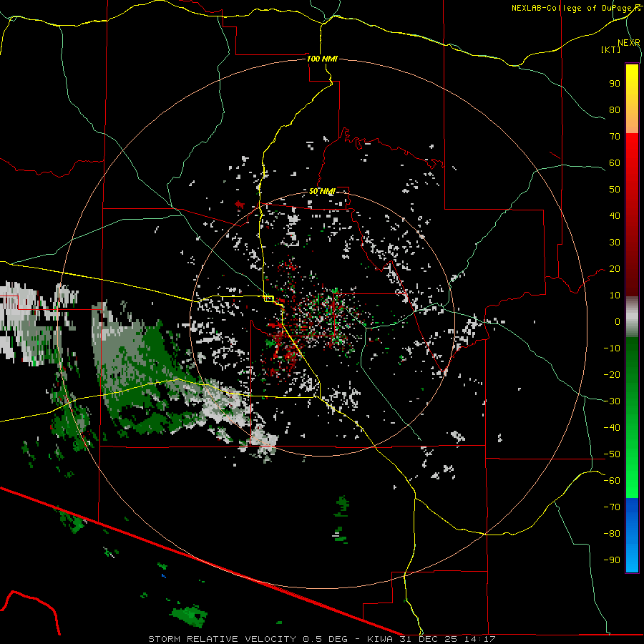
Task: Click the -90 value on velocity scale
Action: (612, 560)
